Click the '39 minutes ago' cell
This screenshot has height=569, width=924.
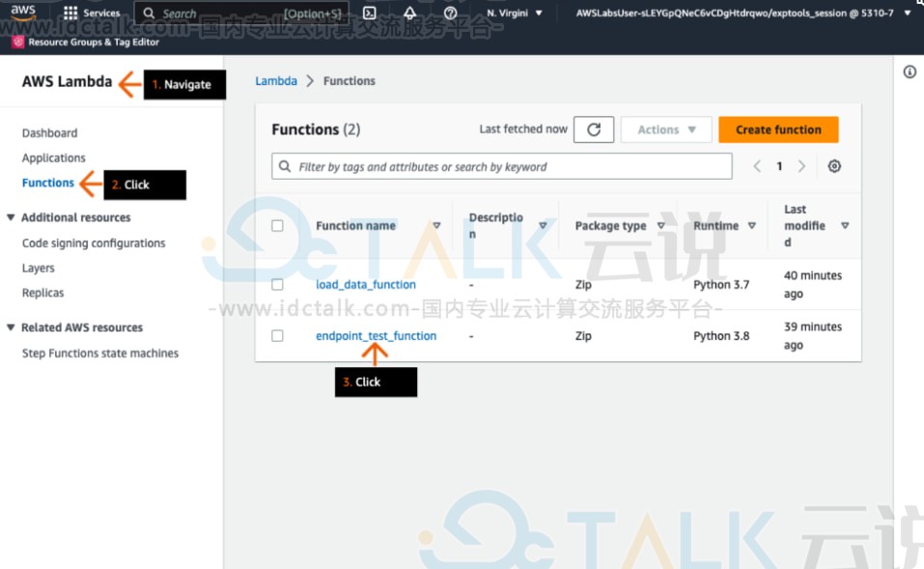[x=813, y=336]
